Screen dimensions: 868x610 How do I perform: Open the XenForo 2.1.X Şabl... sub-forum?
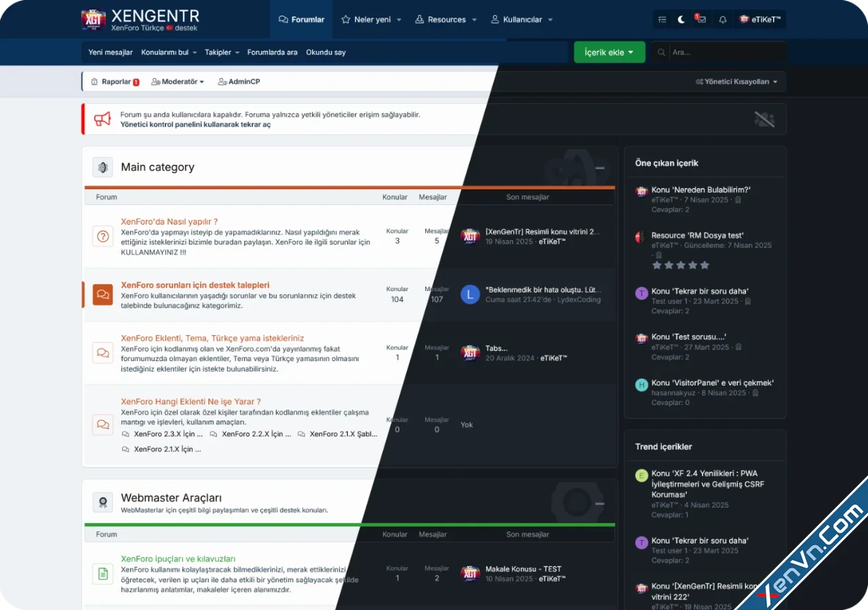click(x=343, y=434)
